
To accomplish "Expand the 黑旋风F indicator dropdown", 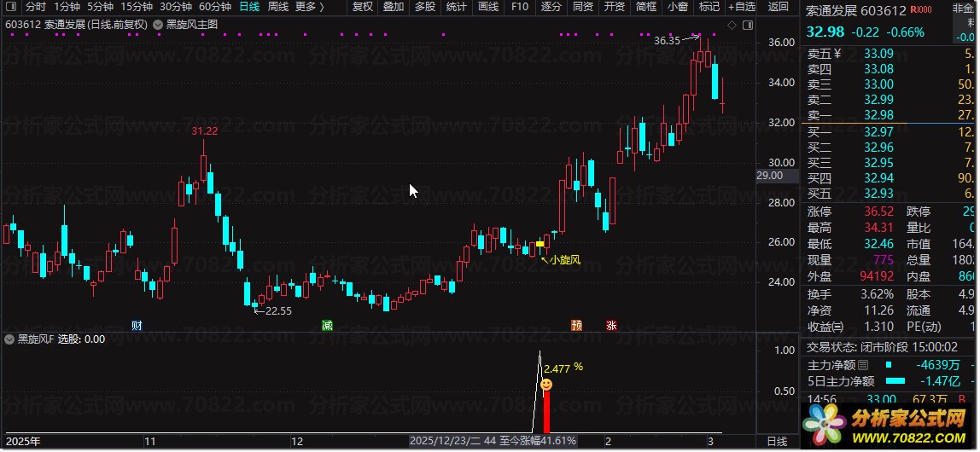I will pyautogui.click(x=9, y=339).
